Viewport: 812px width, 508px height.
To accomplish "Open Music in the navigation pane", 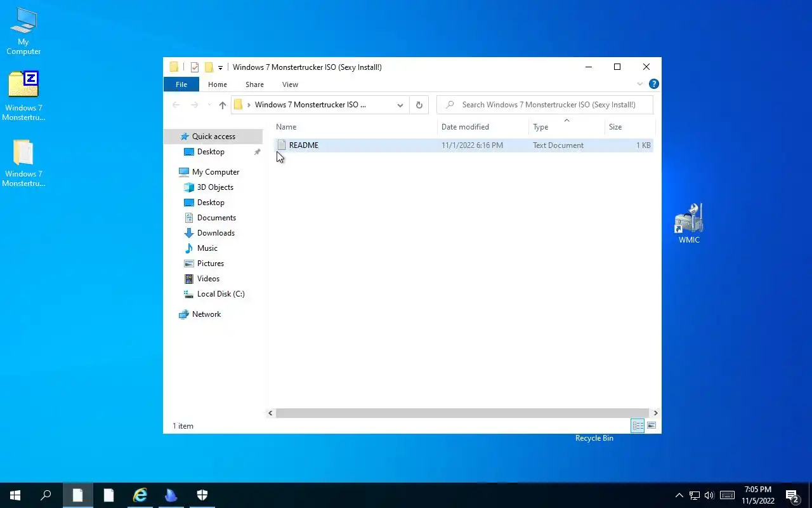I will [207, 248].
